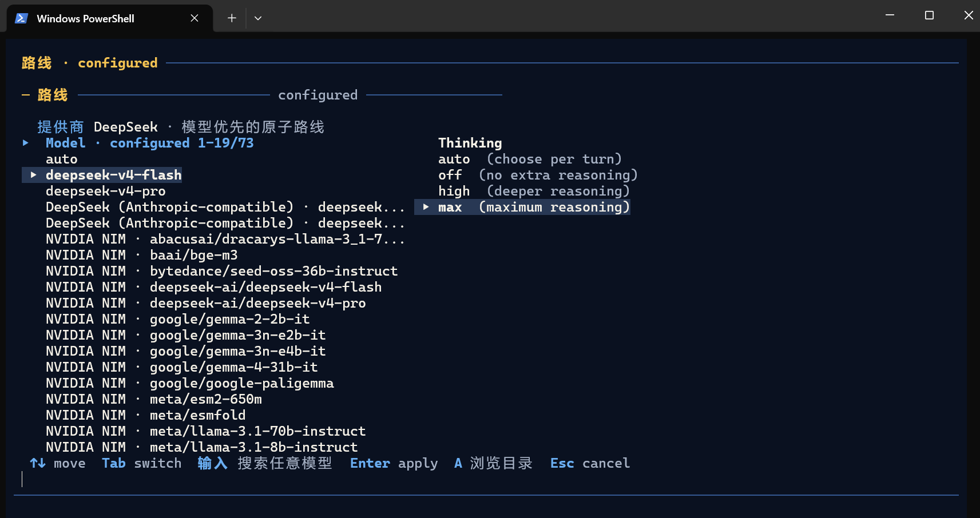Click the 输入 搜索任意模型 search hint
This screenshot has width=980, height=518.
click(x=265, y=463)
